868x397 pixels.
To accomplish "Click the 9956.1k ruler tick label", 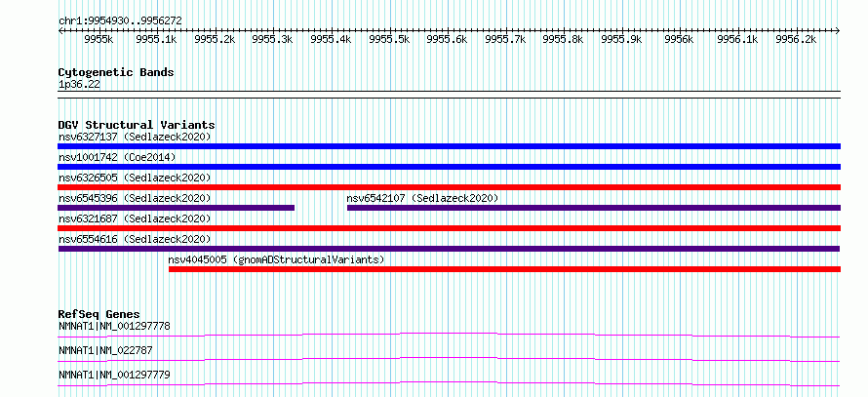I will [x=738, y=39].
